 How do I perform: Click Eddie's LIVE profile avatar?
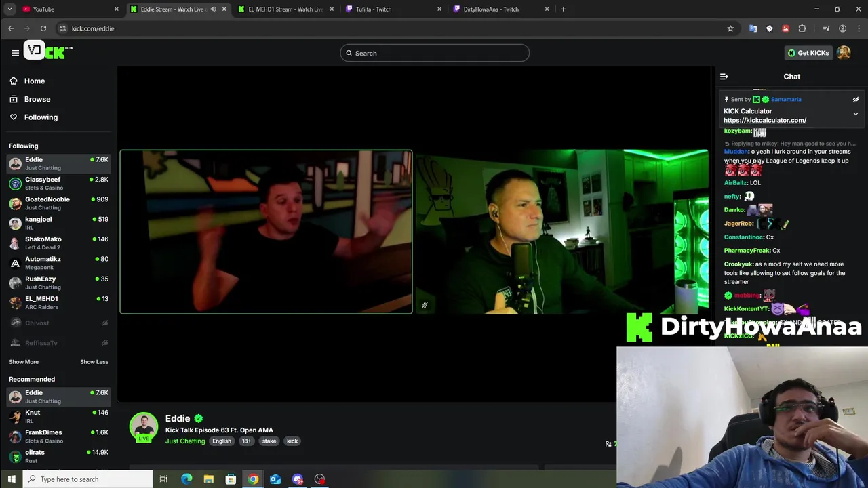[x=144, y=427]
